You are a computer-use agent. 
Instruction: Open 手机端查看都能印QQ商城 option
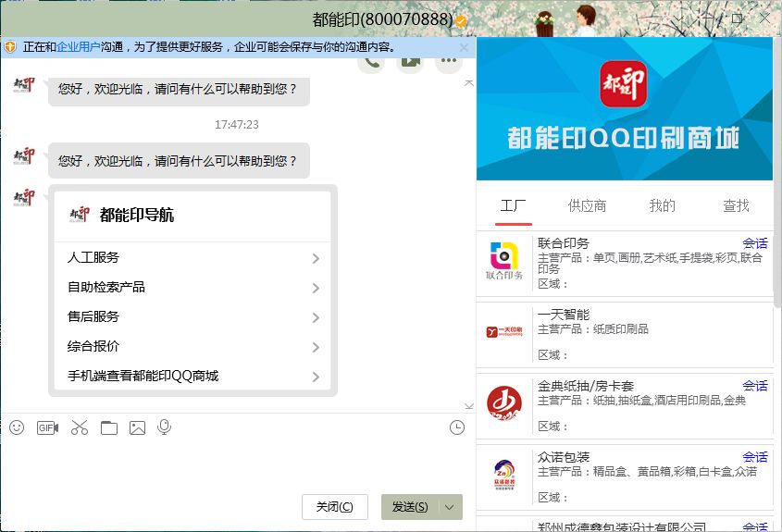pos(193,376)
